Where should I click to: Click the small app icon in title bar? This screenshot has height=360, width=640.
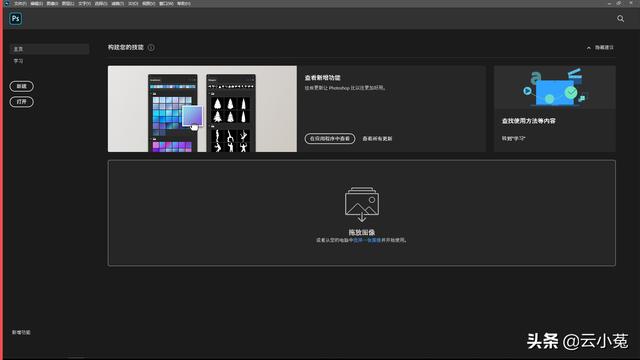pyautogui.click(x=7, y=3)
